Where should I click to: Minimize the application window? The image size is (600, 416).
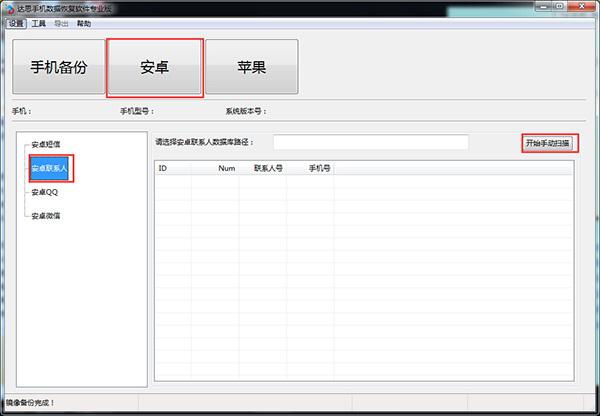tap(545, 6)
